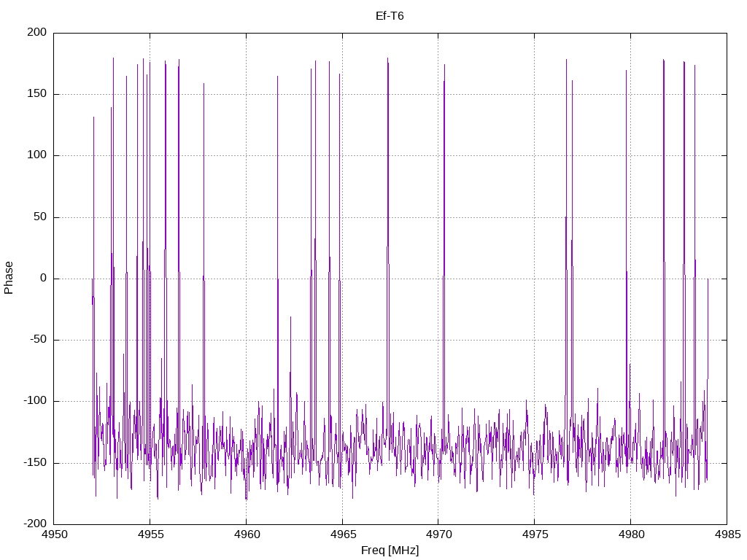Select the Phase axis label
Viewport: 747px width, 560px height.
[x=9, y=278]
